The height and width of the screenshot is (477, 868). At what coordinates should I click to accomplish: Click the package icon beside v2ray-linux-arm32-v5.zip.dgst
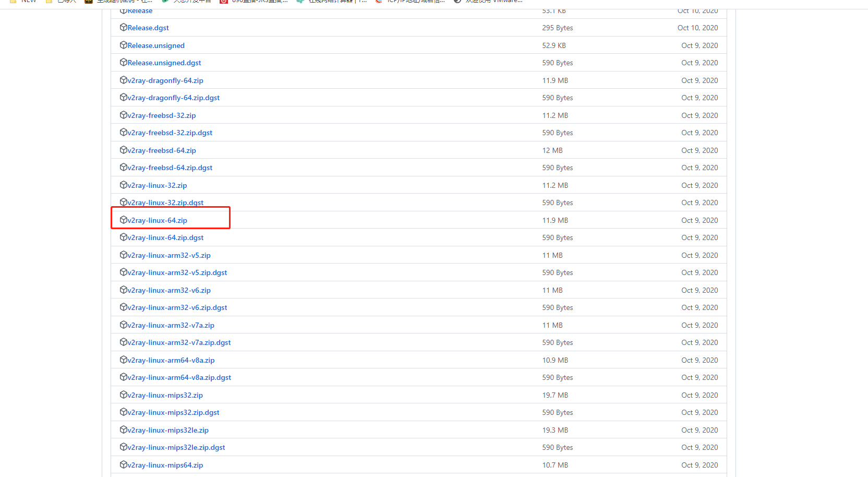124,272
